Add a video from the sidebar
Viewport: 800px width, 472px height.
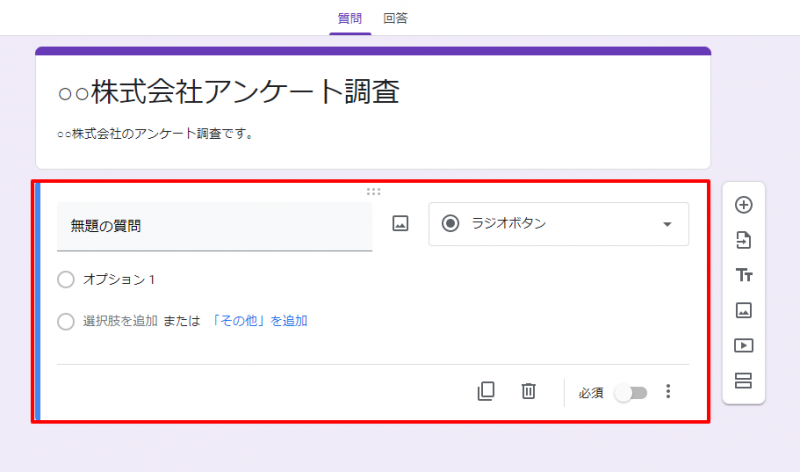pyautogui.click(x=743, y=346)
